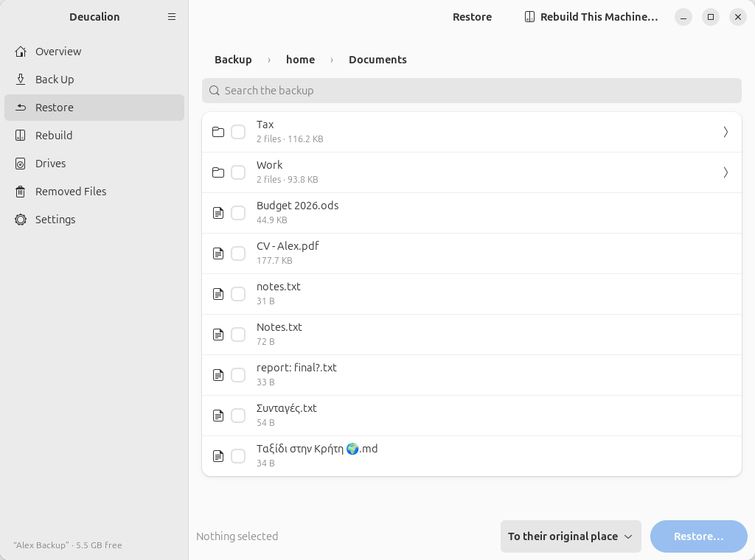
Task: Click the Ταξίδι στην Κρήτη file name
Action: [317, 449]
